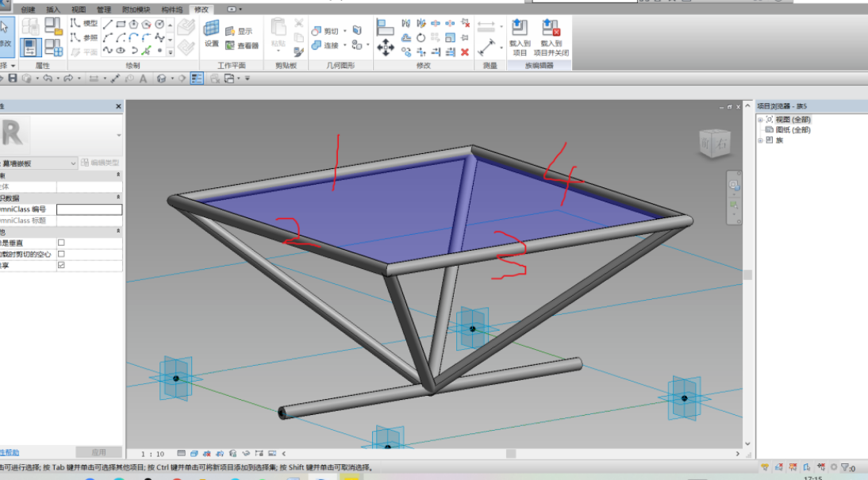Image resolution: width=868 pixels, height=480 pixels.
Task: Click the ViewCube in the 3D view
Action: (715, 144)
